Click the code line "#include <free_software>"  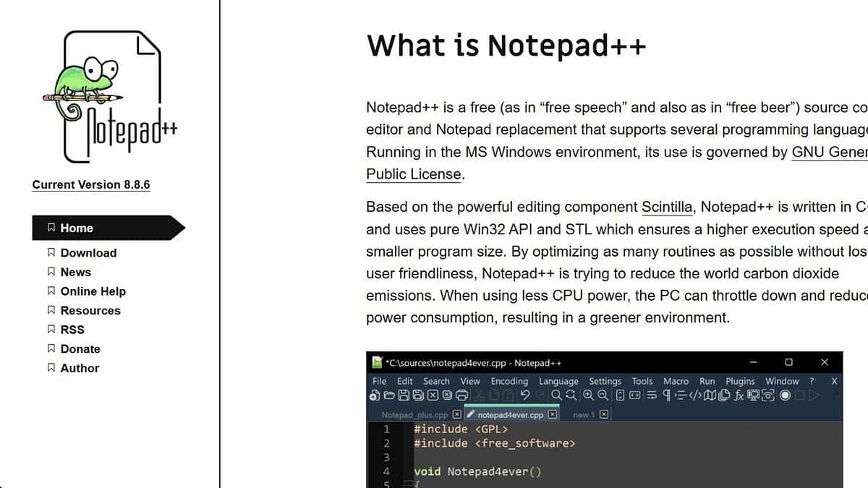pyautogui.click(x=495, y=443)
